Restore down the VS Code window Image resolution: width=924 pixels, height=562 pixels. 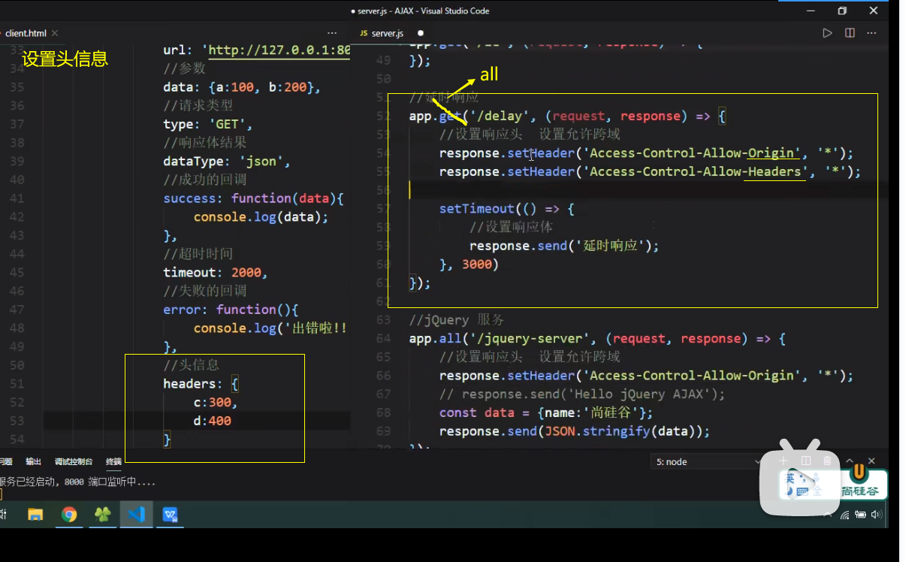842,11
